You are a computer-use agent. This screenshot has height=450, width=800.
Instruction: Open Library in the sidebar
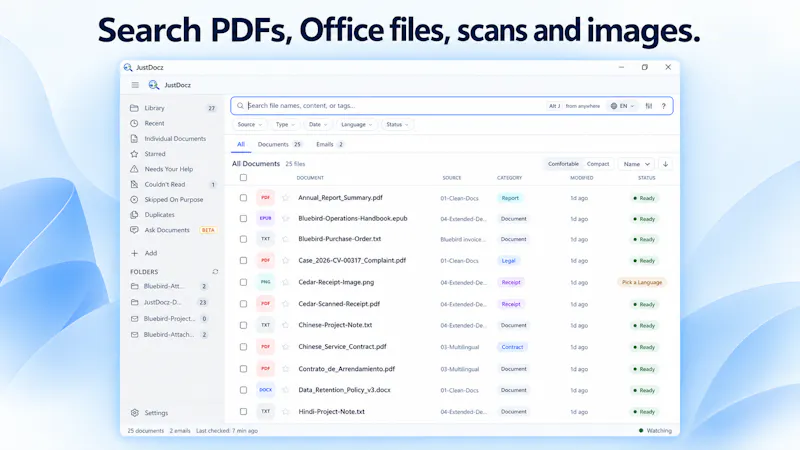(173, 108)
